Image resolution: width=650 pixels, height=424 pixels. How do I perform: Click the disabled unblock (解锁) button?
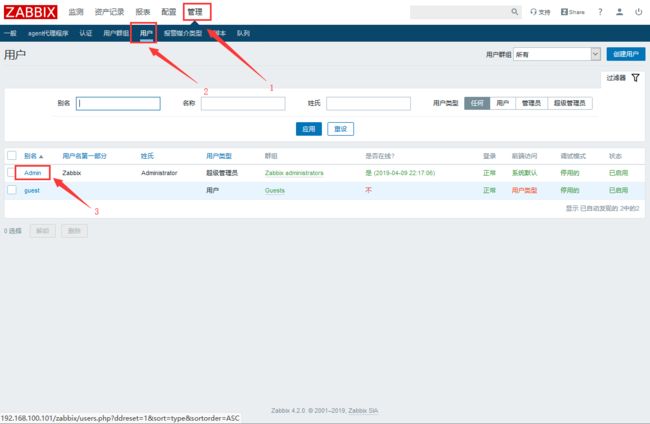pyautogui.click(x=43, y=230)
